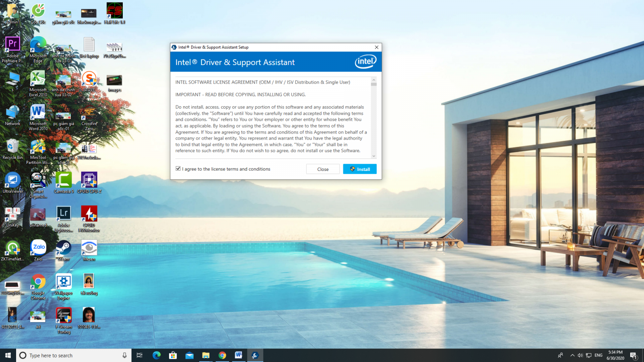644x362 pixels.
Task: Select the CPUID CPU-Z desktop icon
Action: coord(89,183)
